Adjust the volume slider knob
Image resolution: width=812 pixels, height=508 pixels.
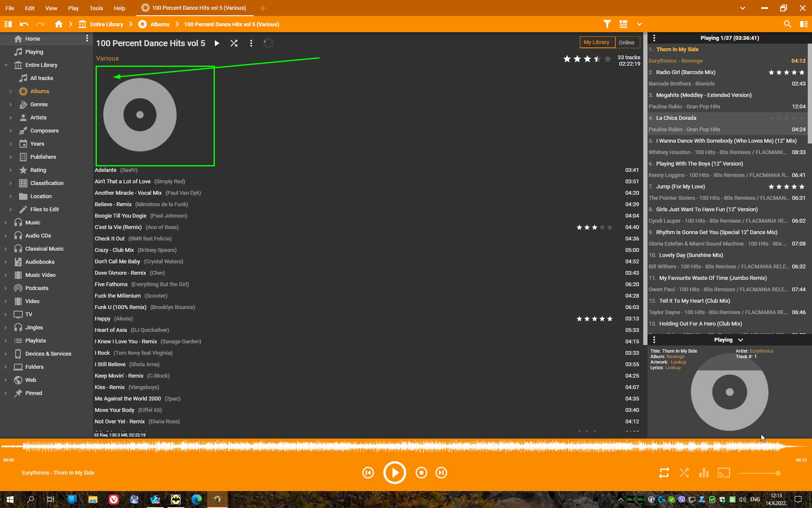778,473
